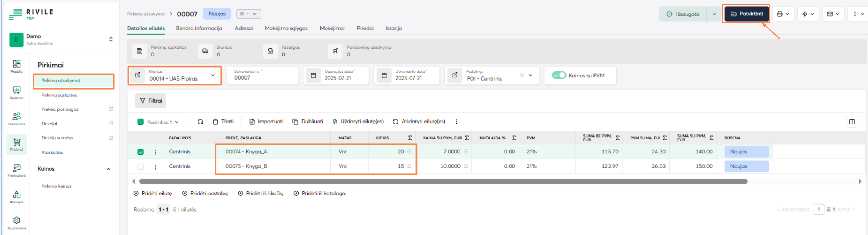Toggle the Kainos su PVM switch
Viewport: 868px width, 235px height.
pyautogui.click(x=558, y=75)
